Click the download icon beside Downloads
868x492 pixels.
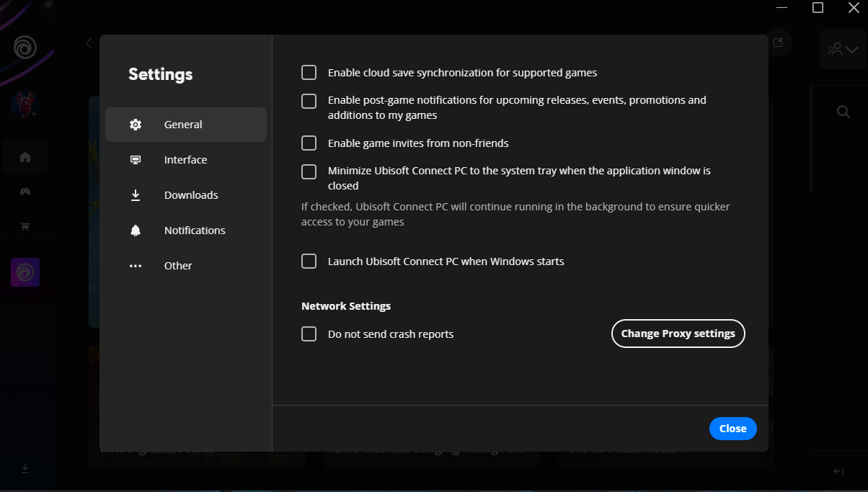coord(136,195)
